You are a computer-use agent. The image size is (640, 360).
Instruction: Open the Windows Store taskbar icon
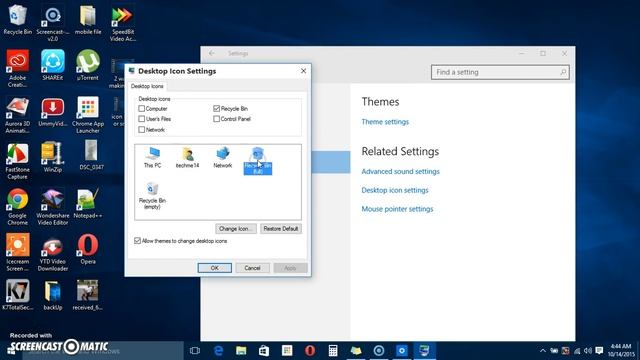coord(264,351)
